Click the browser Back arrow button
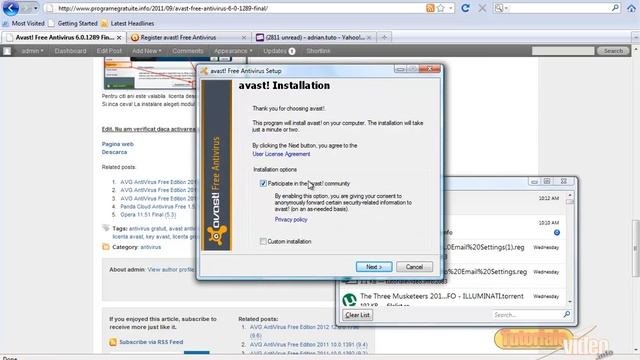Viewport: 640px width, 360px height. [11, 8]
